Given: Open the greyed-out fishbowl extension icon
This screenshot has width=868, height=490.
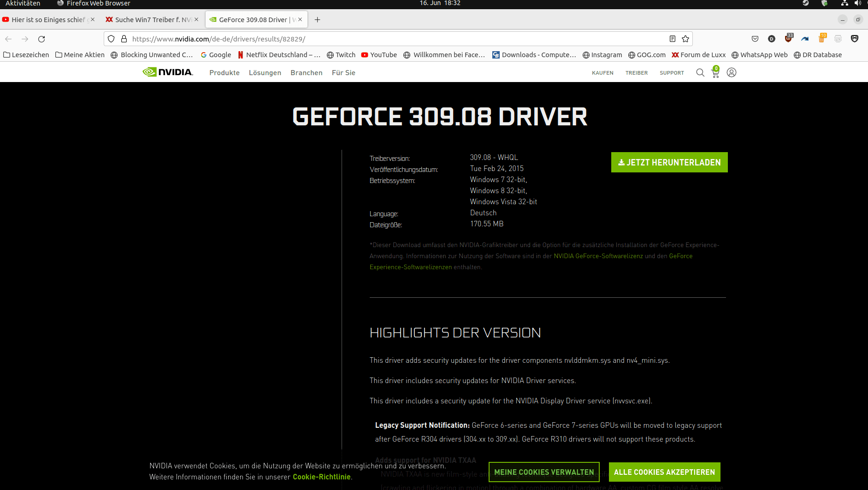Looking at the screenshot, I should pyautogui.click(x=838, y=39).
